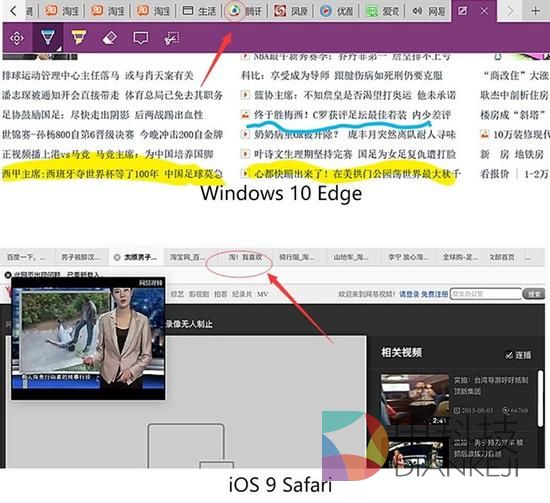Click the 免费注册 register link

pos(435,294)
